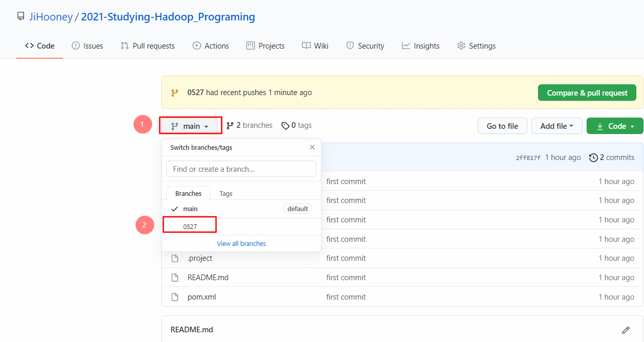Click the README.md heading in the preview panel
The height and width of the screenshot is (342, 644).
[192, 330]
